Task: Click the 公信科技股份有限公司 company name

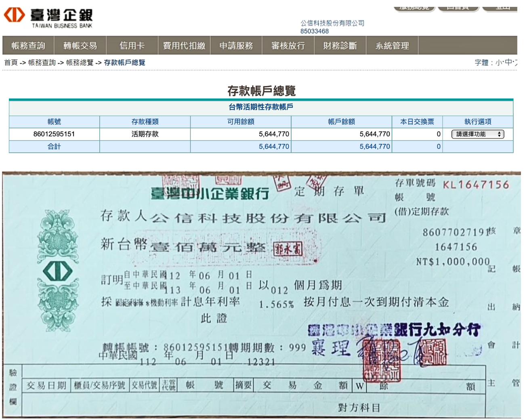Action: point(332,23)
